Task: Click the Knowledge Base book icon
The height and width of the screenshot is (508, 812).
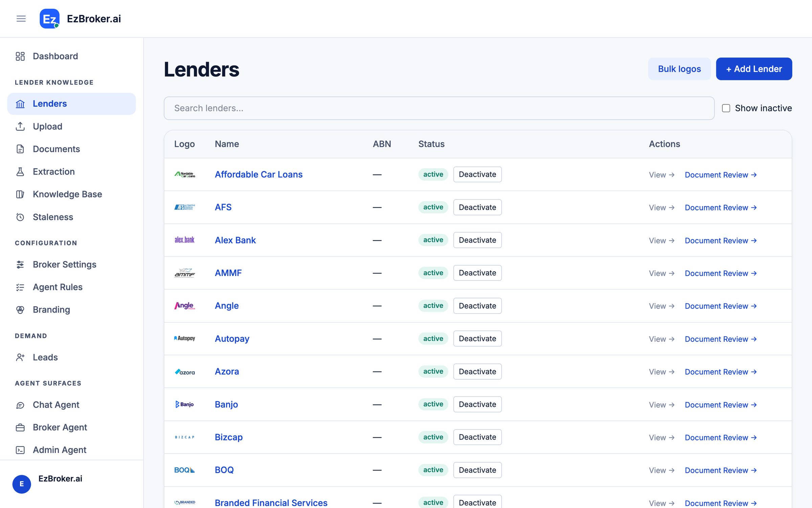Action: click(x=20, y=194)
